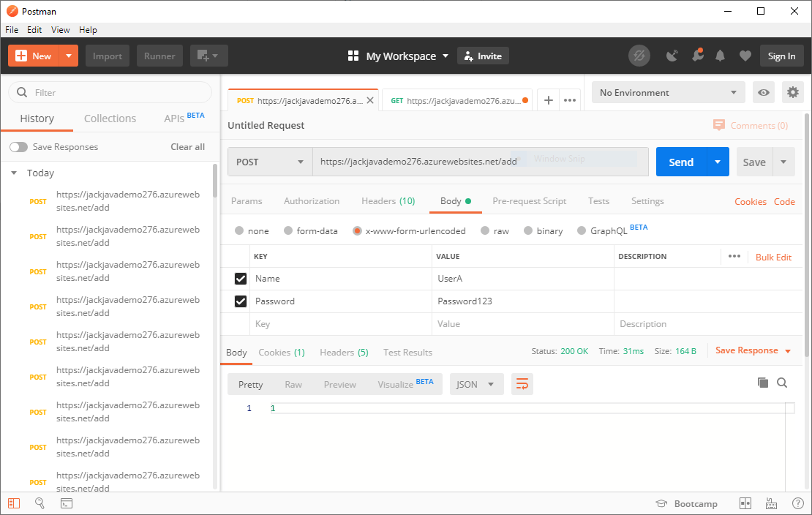
Task: Select raw body type
Action: [485, 230]
